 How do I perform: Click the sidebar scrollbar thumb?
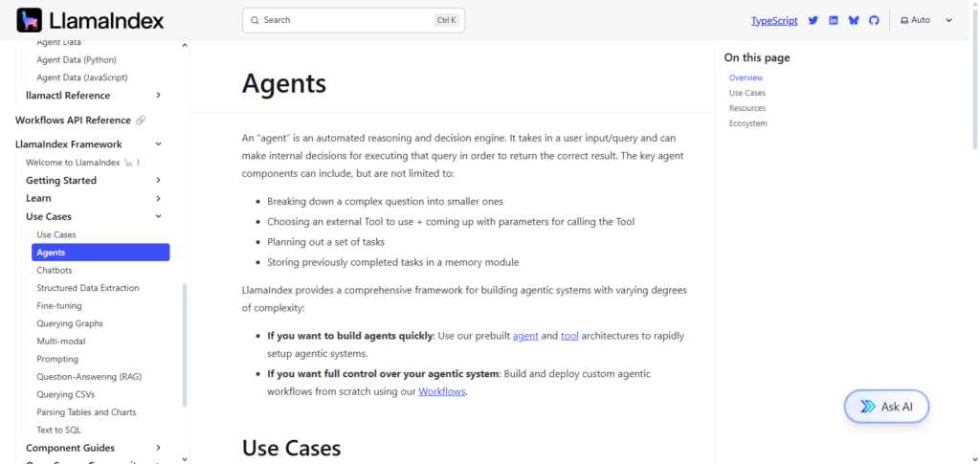point(185,344)
